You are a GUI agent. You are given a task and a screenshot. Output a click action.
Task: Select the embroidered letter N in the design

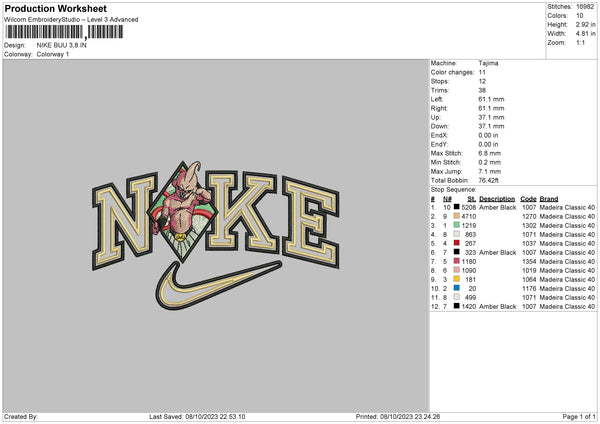coord(124,221)
